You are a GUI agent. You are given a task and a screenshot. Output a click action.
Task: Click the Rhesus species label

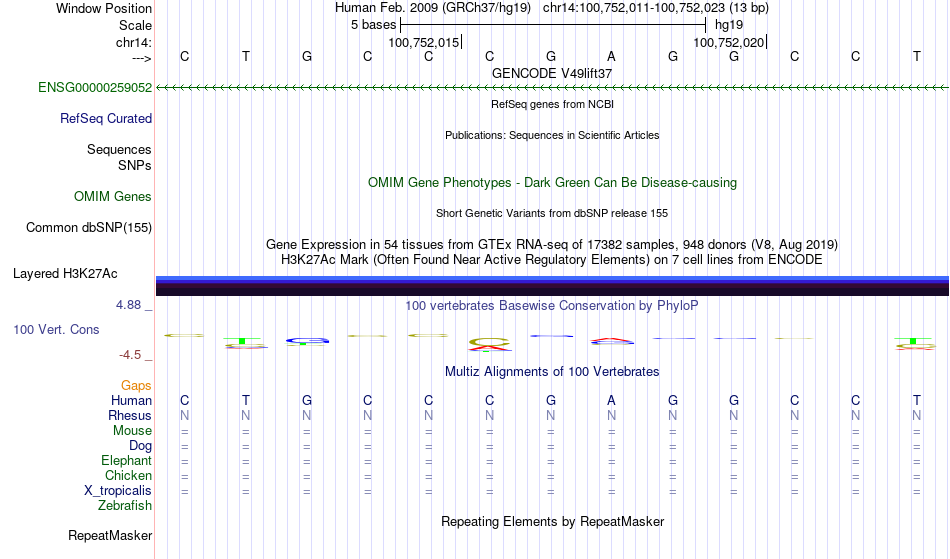click(130, 415)
